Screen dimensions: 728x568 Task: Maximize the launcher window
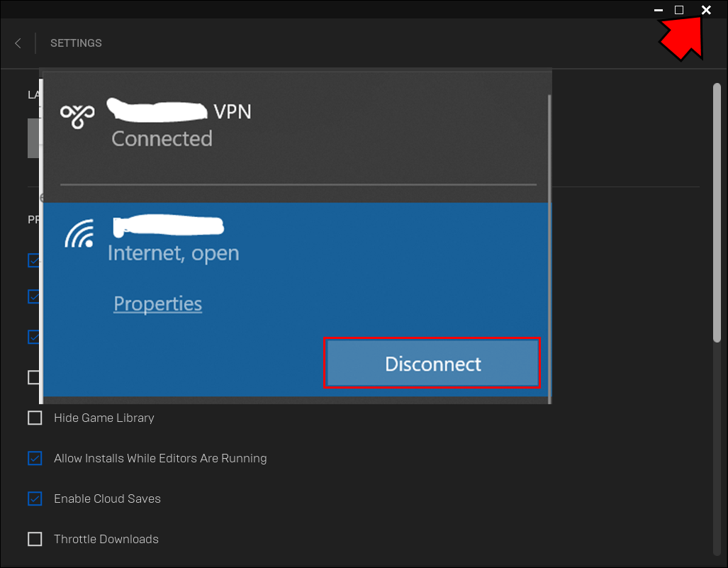[679, 10]
